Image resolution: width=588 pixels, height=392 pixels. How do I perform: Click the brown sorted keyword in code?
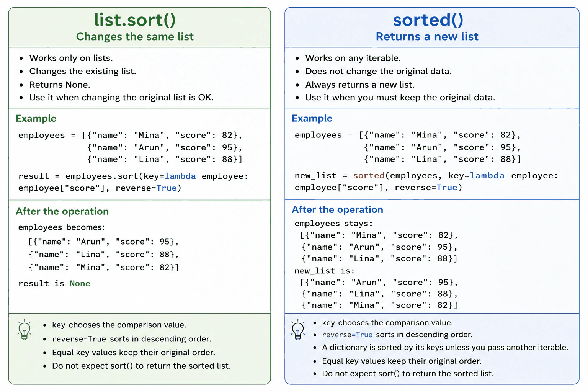click(369, 175)
